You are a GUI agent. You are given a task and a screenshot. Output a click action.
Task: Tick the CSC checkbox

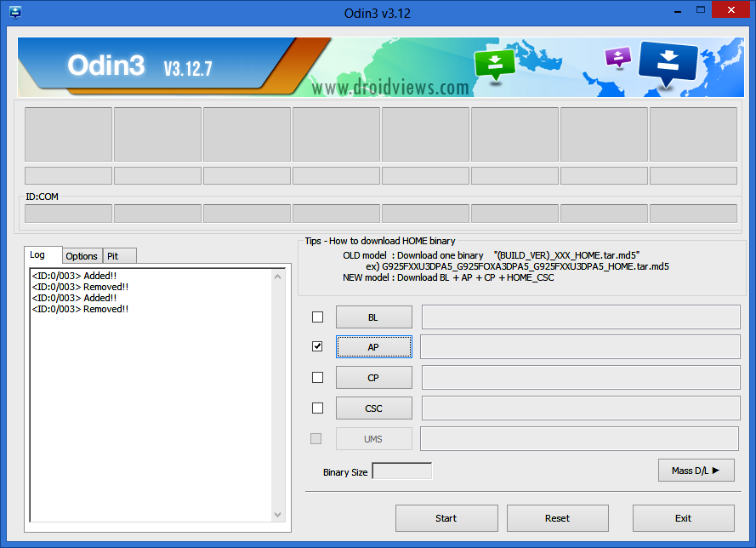click(x=317, y=408)
